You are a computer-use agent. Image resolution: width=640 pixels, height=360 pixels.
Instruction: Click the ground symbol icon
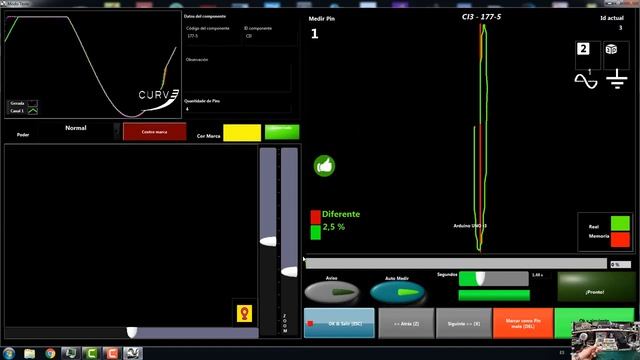point(617,79)
